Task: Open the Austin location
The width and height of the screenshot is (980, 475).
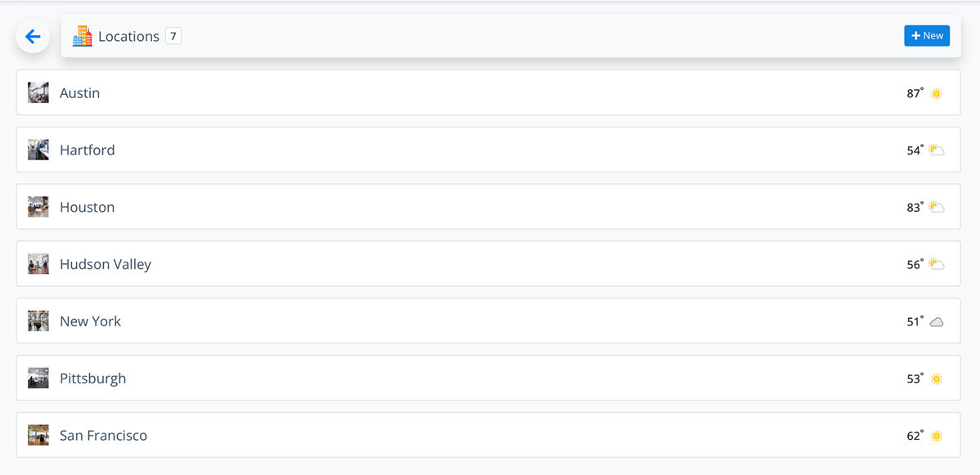Action: [x=80, y=93]
